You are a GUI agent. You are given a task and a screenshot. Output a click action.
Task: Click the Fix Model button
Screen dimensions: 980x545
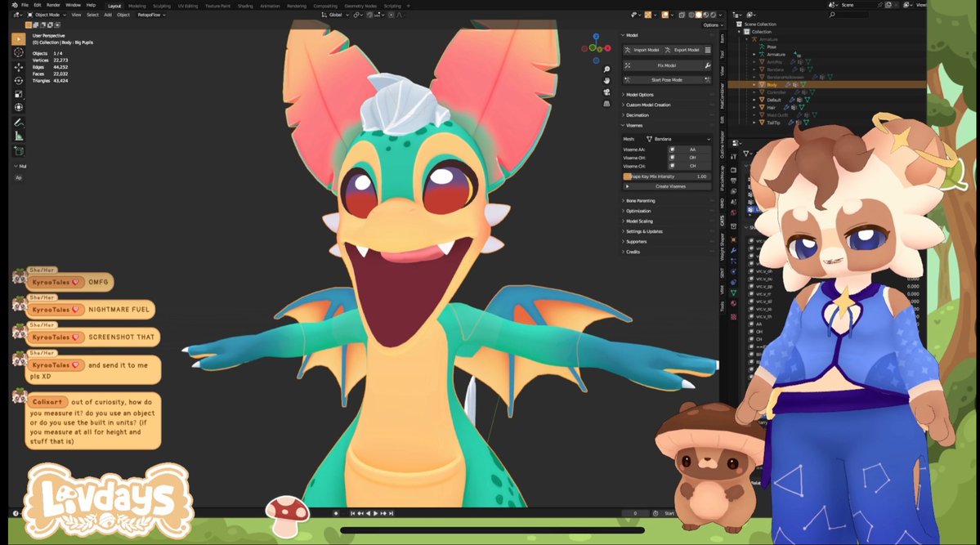pyautogui.click(x=663, y=65)
